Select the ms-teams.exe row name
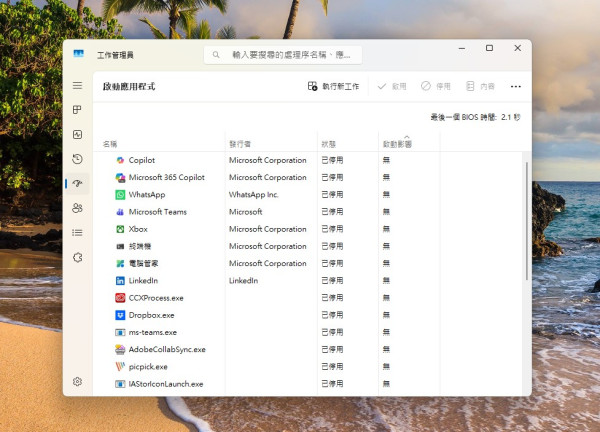This screenshot has height=432, width=600. (x=153, y=332)
